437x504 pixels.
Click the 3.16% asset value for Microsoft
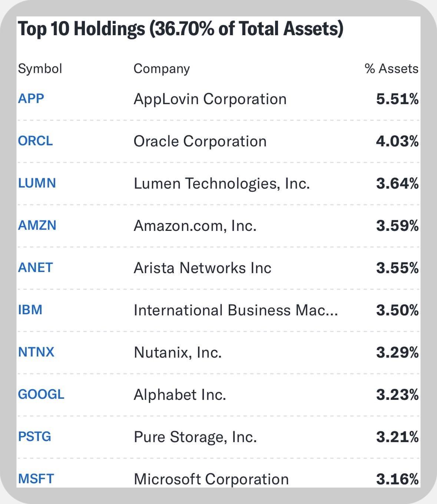(x=397, y=479)
